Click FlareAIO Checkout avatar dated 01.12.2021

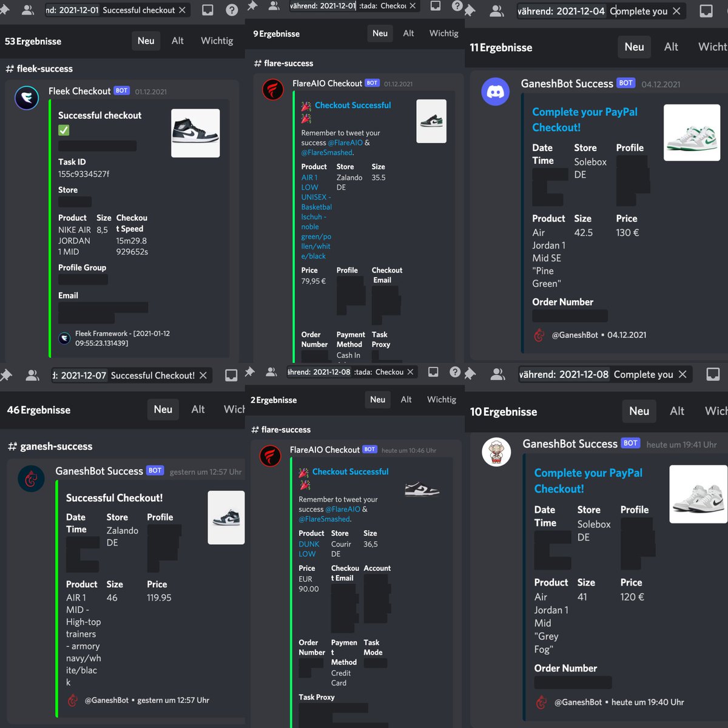pyautogui.click(x=273, y=90)
